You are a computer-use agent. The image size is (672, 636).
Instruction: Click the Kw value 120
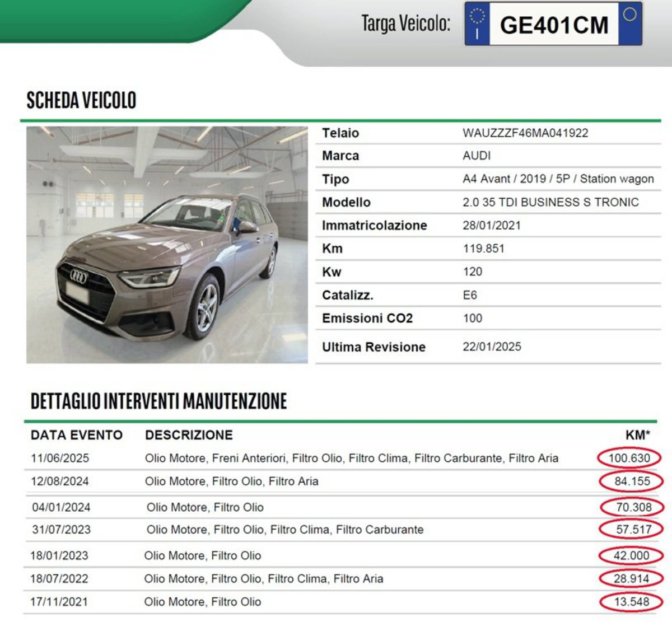coord(473,272)
